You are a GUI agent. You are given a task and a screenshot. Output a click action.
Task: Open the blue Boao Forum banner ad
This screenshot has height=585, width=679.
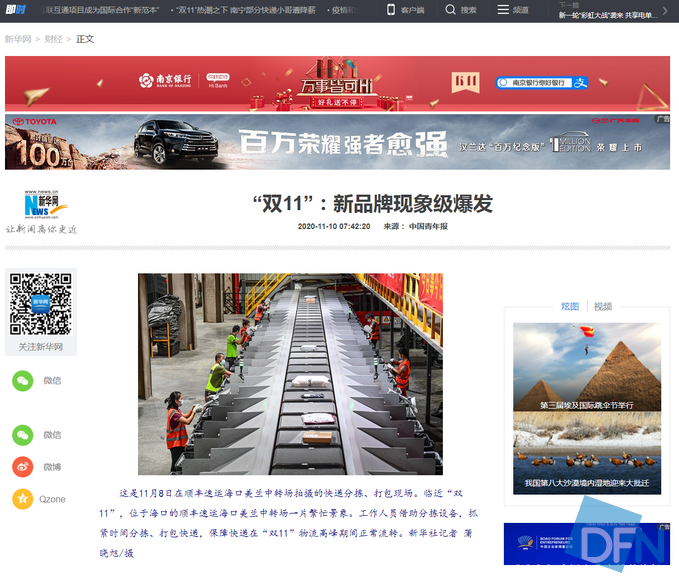(587, 543)
